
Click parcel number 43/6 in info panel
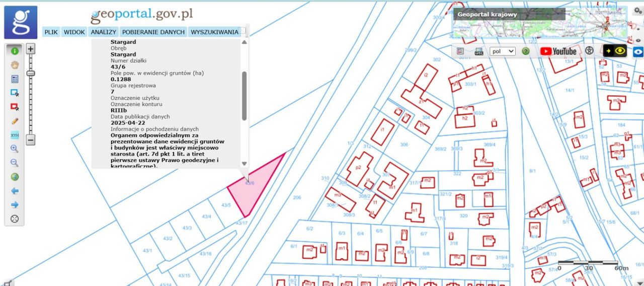pos(118,67)
